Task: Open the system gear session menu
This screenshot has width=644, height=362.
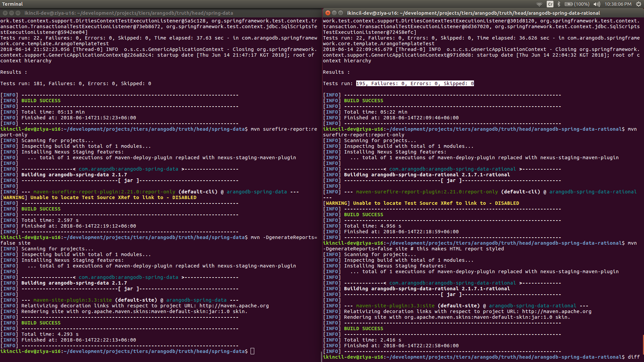Action: [x=638, y=4]
